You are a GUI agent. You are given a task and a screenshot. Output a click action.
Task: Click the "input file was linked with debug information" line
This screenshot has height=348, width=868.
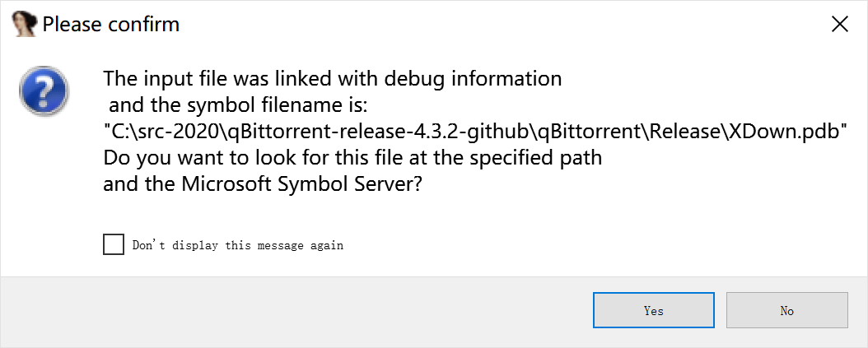352,79
